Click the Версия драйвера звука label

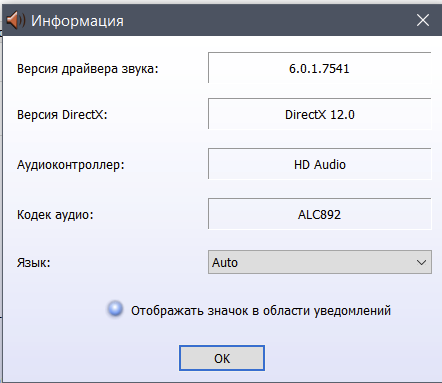[x=88, y=69]
